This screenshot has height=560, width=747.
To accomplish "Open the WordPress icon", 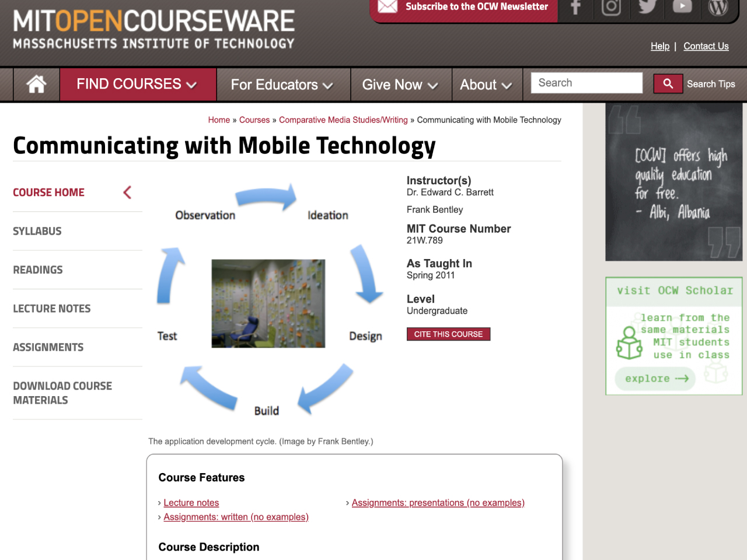I will [718, 8].
